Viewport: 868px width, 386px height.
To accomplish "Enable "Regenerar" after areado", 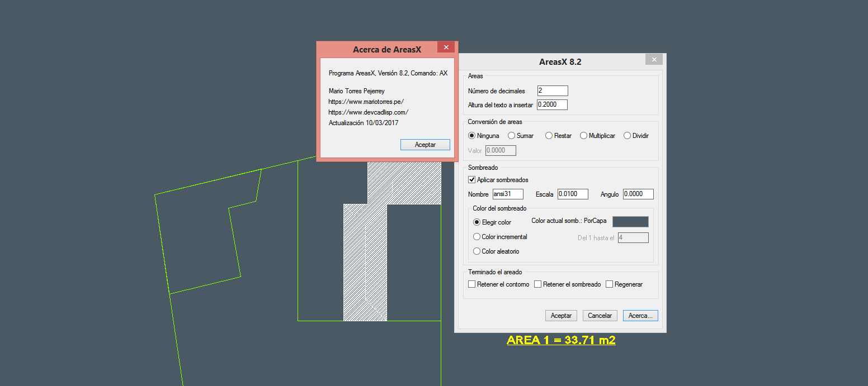I will [x=609, y=284].
